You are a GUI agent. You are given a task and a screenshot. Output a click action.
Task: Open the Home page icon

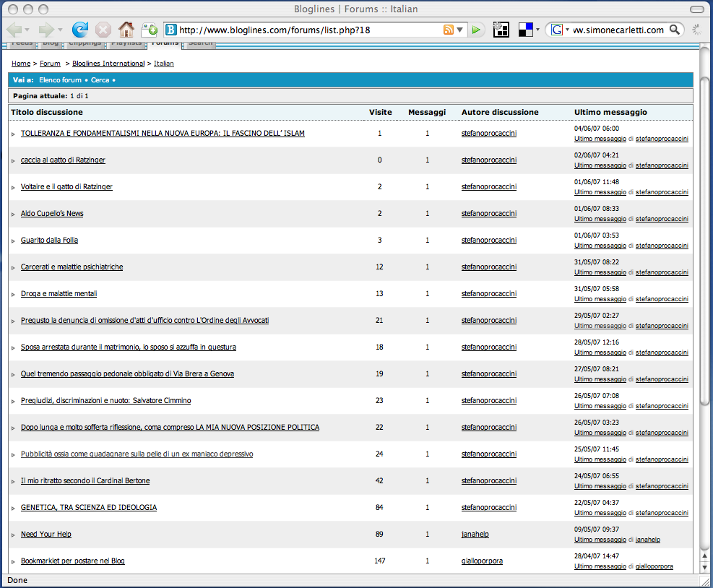[126, 30]
